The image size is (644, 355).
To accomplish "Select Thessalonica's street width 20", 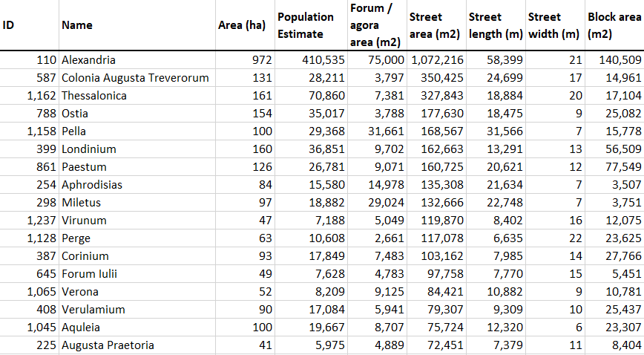I will pos(555,96).
